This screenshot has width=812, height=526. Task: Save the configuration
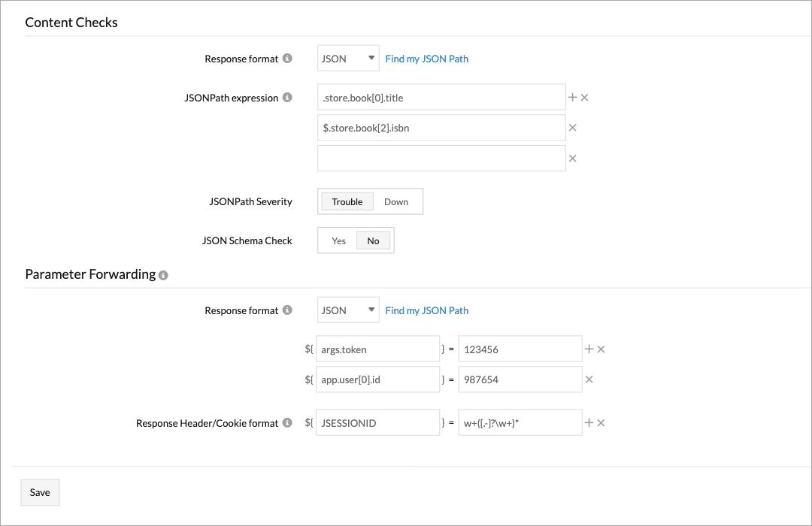[x=40, y=492]
